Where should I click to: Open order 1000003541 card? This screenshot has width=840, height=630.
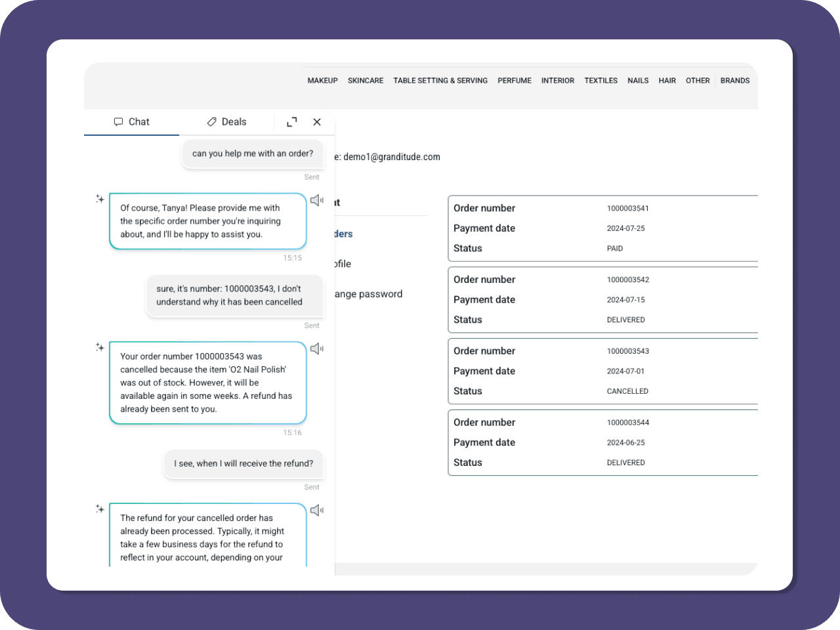click(x=602, y=228)
